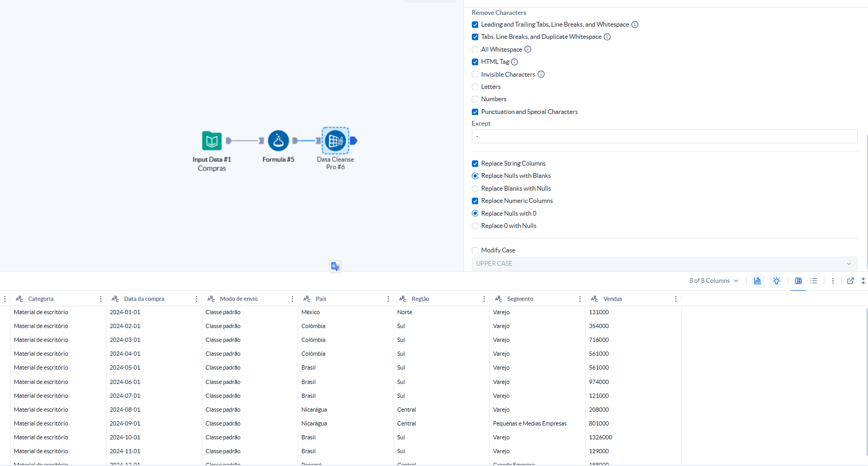Switch to table grid view

tap(798, 281)
